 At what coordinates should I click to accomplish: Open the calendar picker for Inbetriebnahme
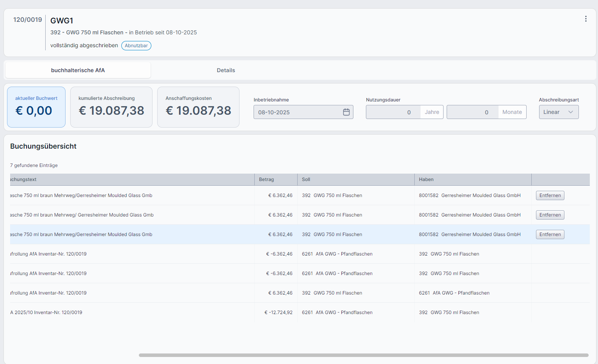coord(346,112)
